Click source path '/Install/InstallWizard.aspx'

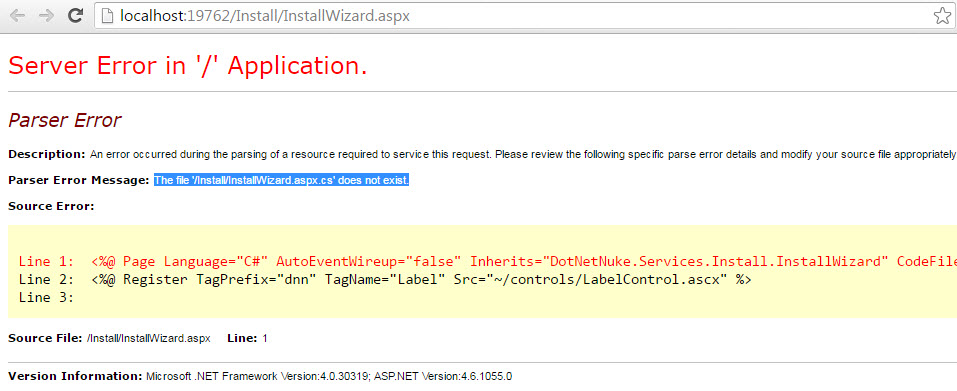pos(149,338)
